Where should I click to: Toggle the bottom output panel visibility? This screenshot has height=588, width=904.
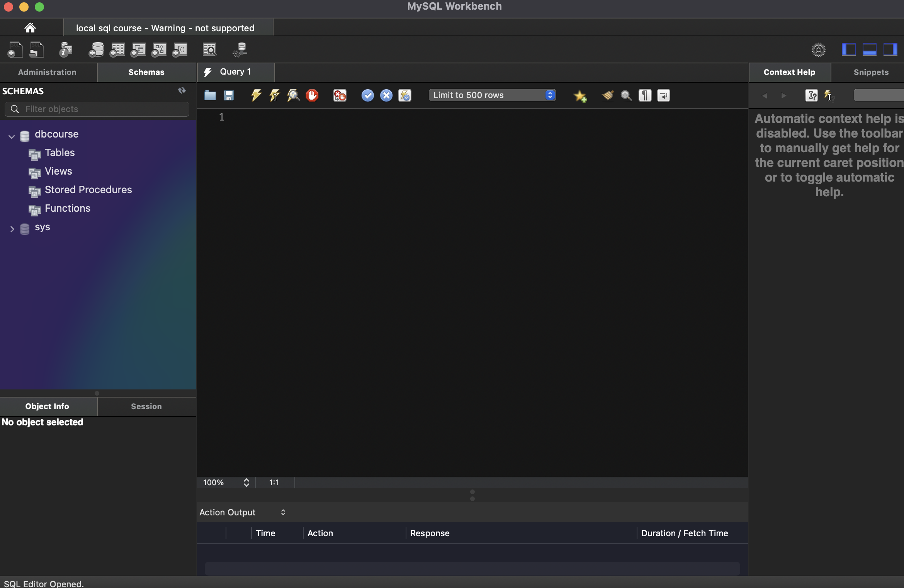[x=869, y=50]
